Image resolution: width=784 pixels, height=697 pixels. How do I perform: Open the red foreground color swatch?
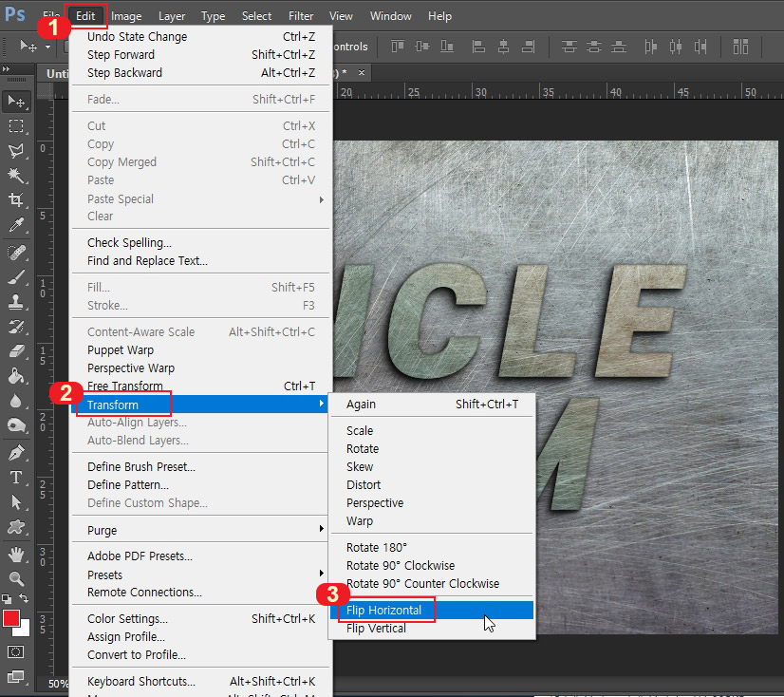pyautogui.click(x=10, y=617)
